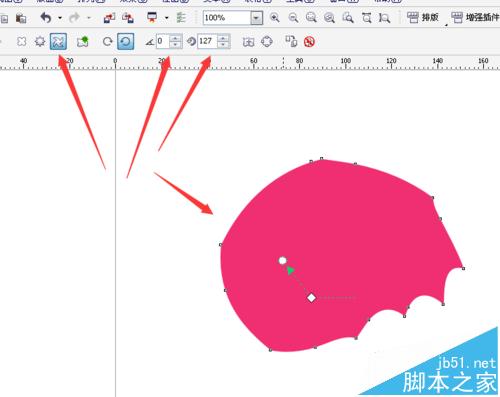Click the Copy Distortion Properties icon
This screenshot has height=397, width=500.
[291, 42]
